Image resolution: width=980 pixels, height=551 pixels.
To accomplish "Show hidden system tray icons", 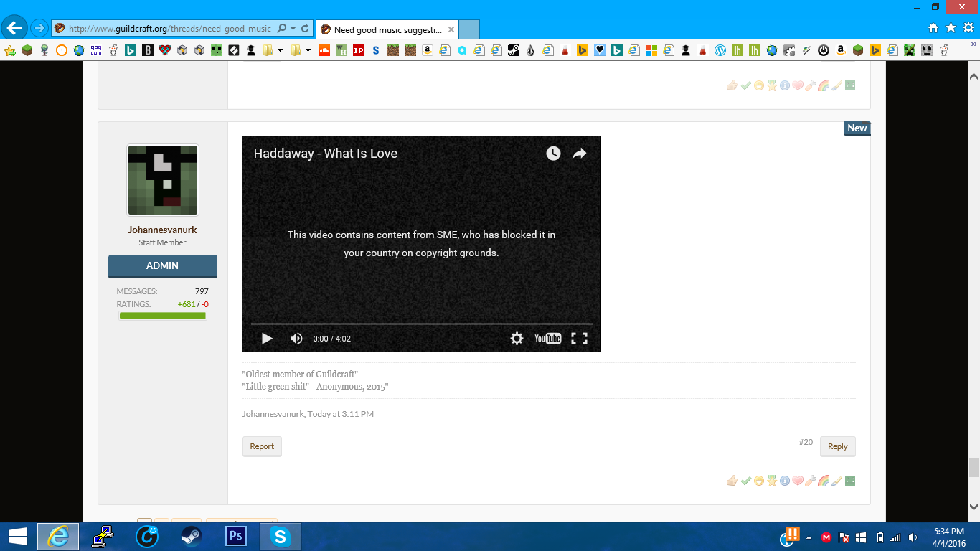I will click(809, 537).
